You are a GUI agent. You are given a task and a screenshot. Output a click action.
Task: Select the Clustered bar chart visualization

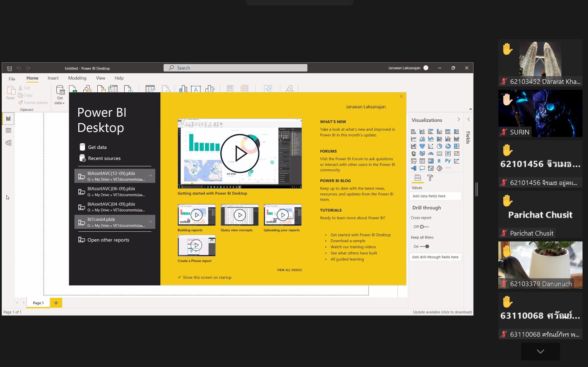pyautogui.click(x=431, y=132)
